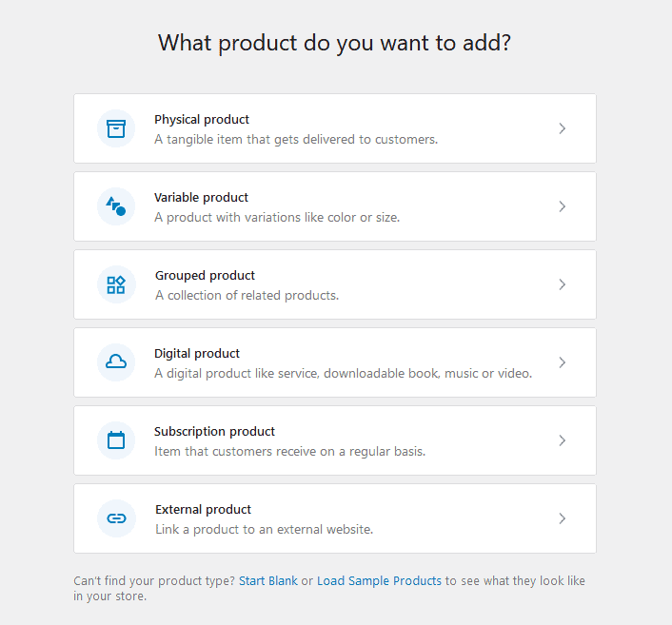
Task: Click the Grouped product grid icon
Action: [116, 284]
